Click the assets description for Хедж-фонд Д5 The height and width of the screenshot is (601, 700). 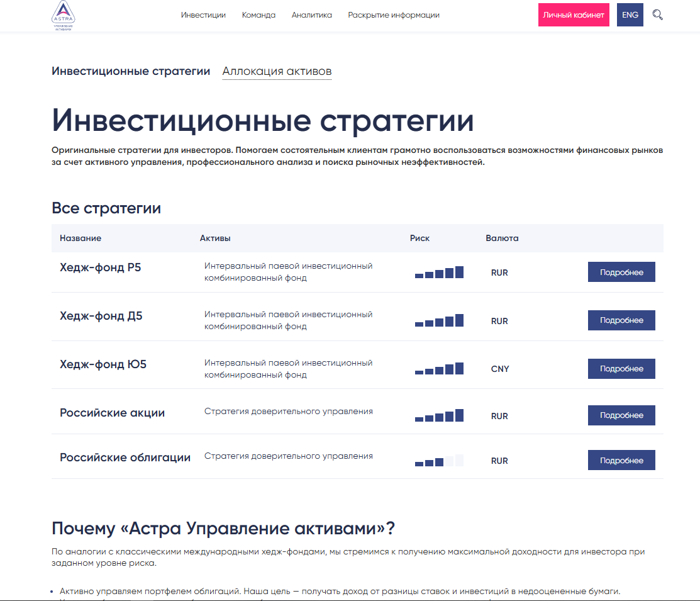(289, 320)
